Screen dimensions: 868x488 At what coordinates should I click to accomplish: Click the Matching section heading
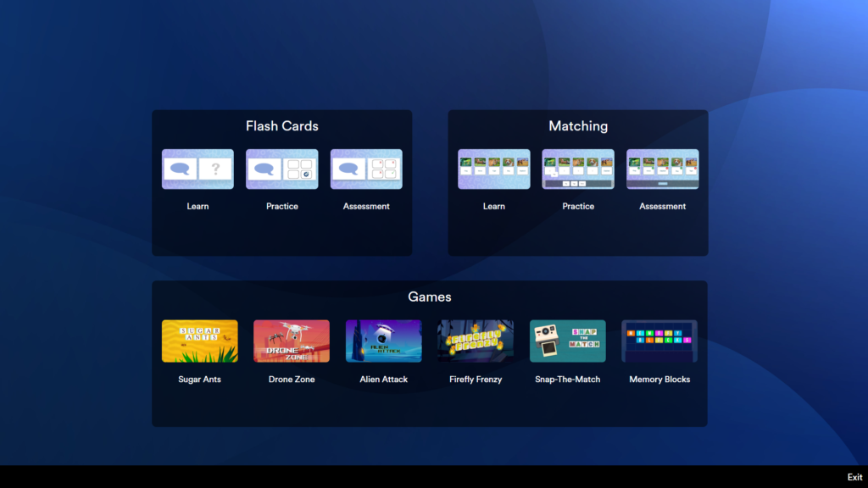click(578, 126)
